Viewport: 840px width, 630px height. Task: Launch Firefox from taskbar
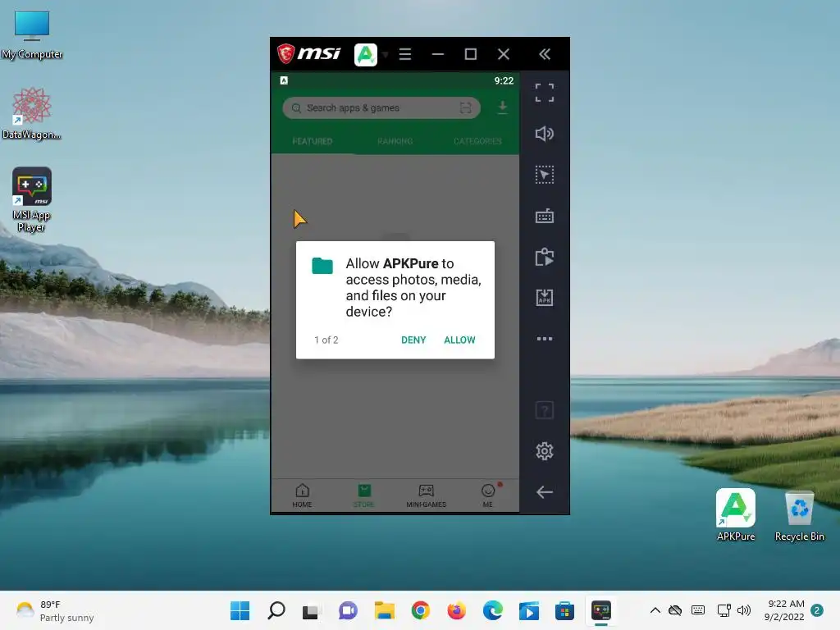click(x=456, y=610)
